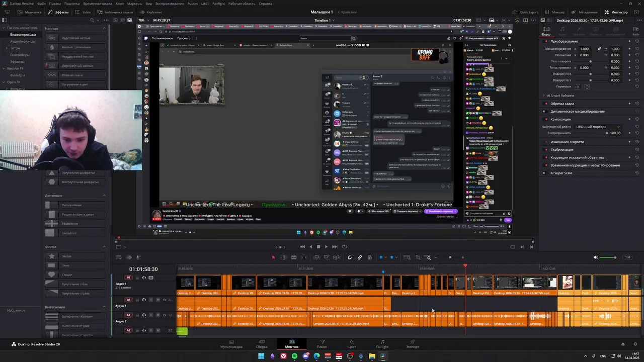
Task: Click the DIM audio button
Action: pos(627,257)
